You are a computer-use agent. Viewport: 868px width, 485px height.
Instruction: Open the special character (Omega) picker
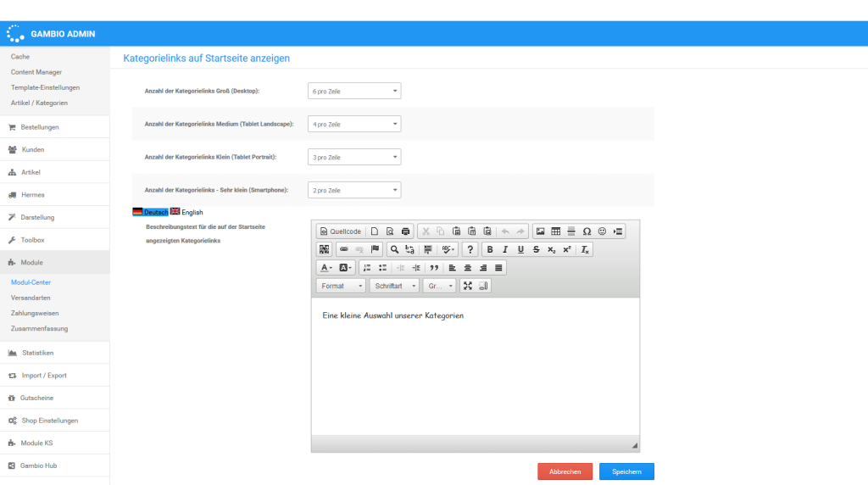pos(587,231)
